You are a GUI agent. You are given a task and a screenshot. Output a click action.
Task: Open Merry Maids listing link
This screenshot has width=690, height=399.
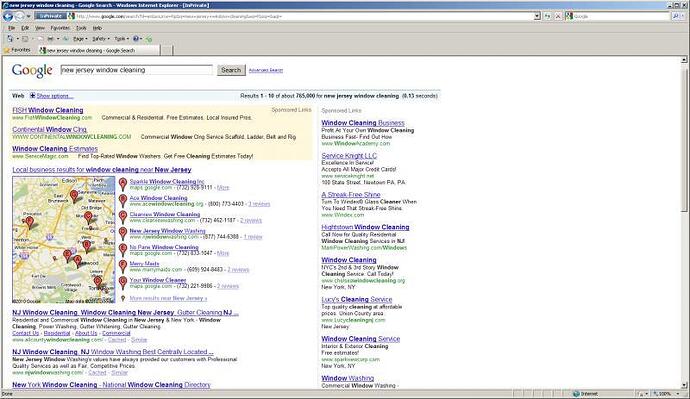point(144,264)
